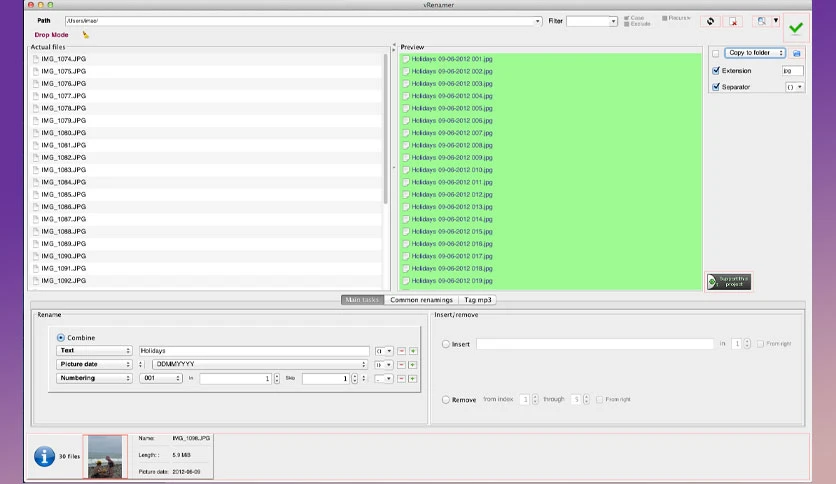Add a row after Numbering with green plus icon

pos(413,378)
